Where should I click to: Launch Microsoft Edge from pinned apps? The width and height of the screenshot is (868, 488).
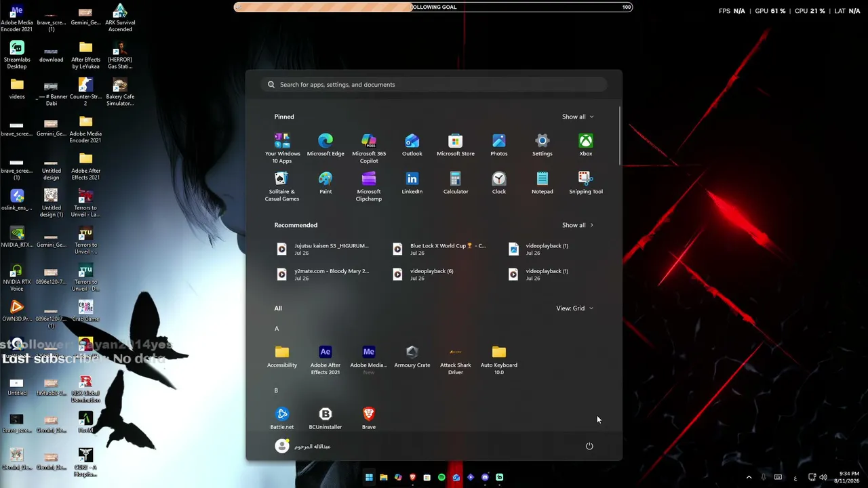pos(325,145)
